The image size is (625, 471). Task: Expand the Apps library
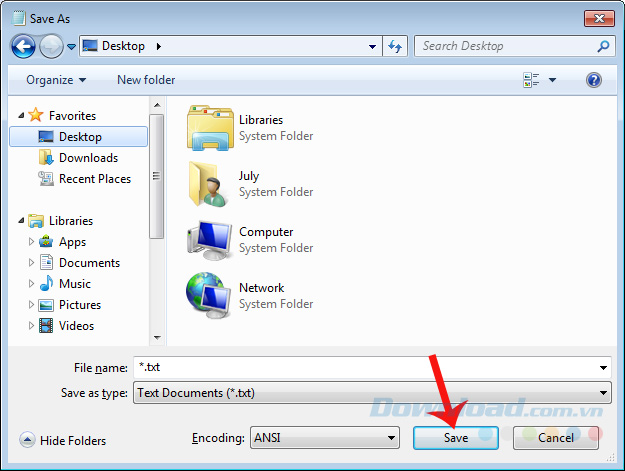click(x=31, y=241)
